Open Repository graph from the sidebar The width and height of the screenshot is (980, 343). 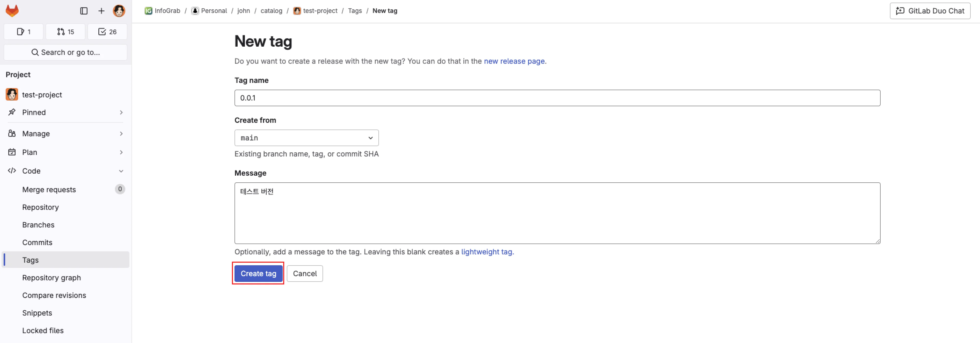click(x=51, y=277)
